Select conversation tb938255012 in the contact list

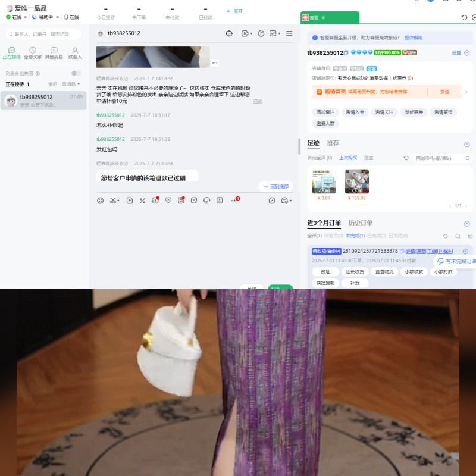coord(43,101)
